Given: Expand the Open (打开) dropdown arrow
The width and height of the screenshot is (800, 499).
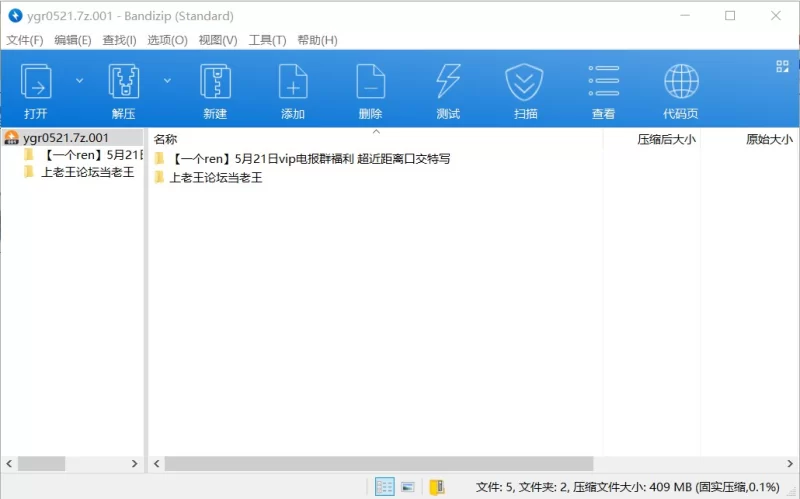Looking at the screenshot, I should pos(80,81).
